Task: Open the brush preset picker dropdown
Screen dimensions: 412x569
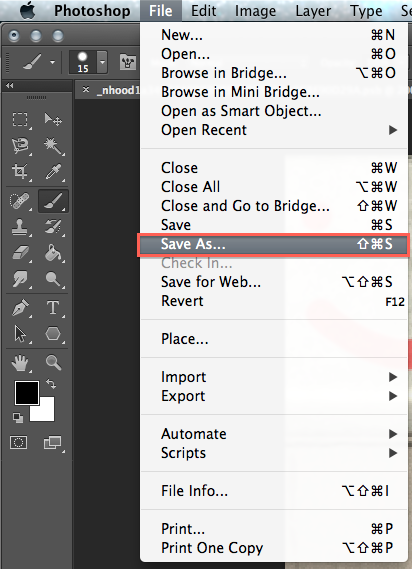Action: pos(102,62)
